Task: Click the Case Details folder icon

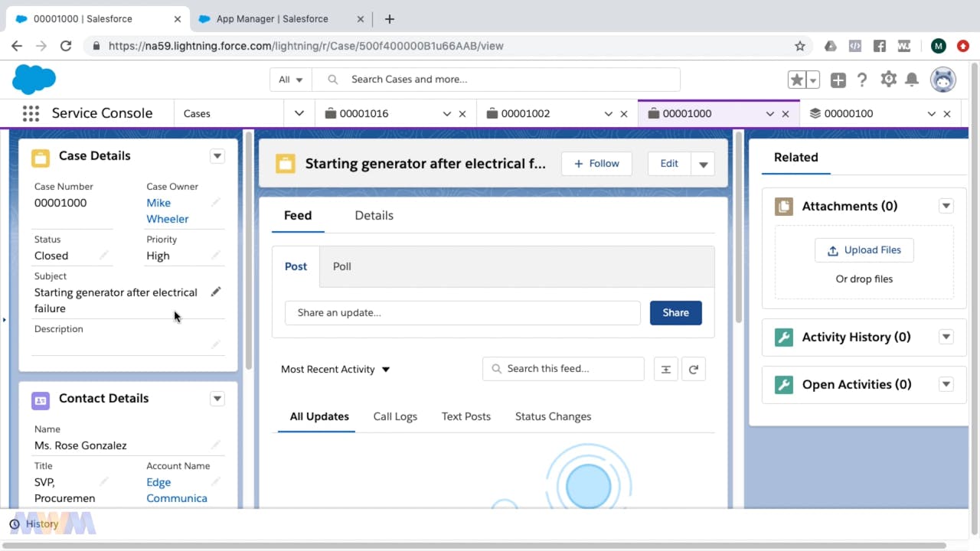Action: (x=41, y=157)
